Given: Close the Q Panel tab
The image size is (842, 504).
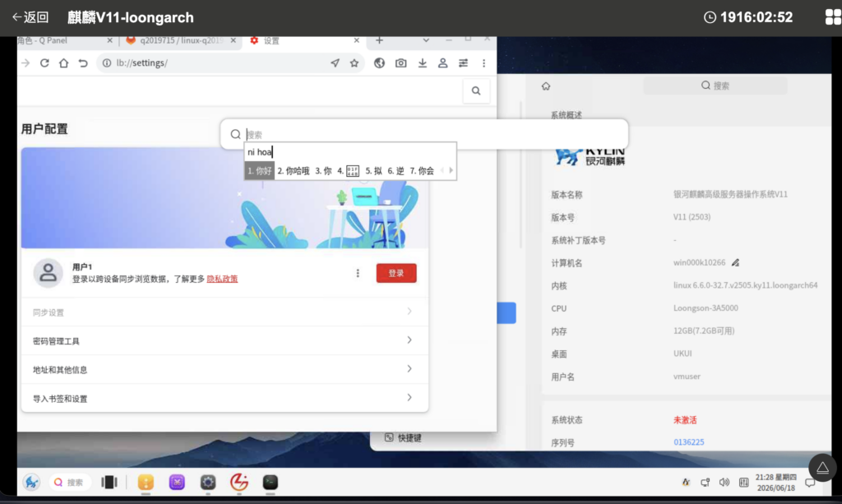Looking at the screenshot, I should pyautogui.click(x=109, y=40).
